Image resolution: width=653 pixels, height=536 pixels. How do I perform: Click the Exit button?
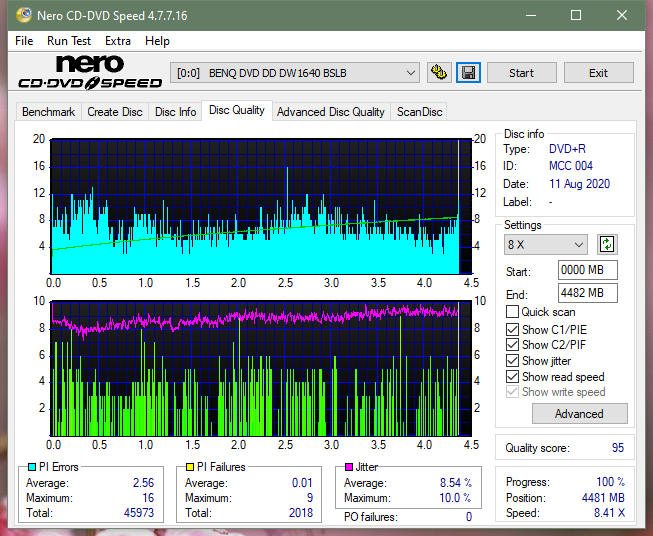(x=598, y=73)
